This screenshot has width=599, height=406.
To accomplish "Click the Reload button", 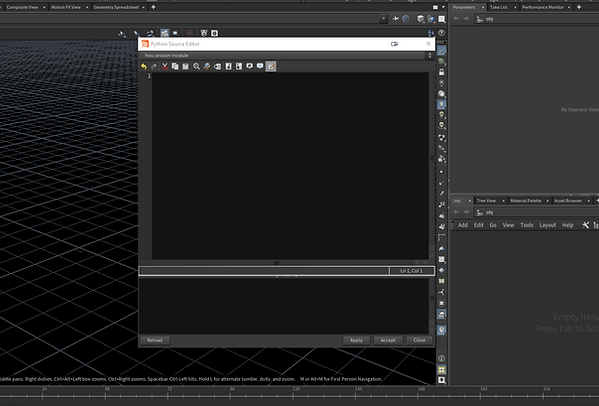I will coord(155,340).
